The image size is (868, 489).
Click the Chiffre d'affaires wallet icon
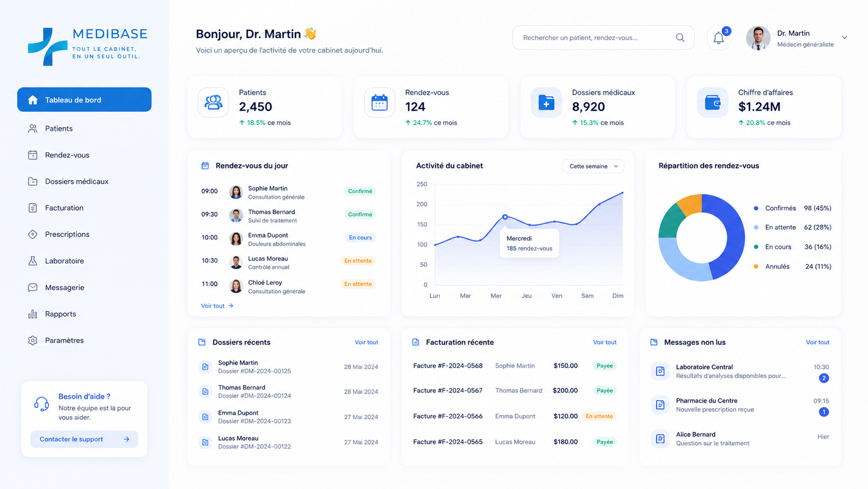coord(713,102)
